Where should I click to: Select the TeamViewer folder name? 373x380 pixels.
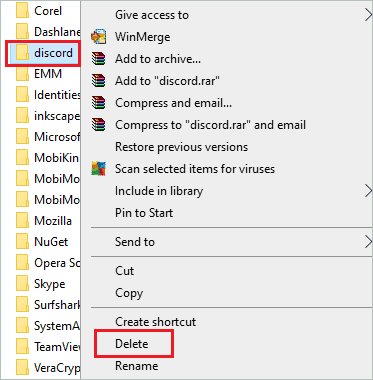coord(57,347)
